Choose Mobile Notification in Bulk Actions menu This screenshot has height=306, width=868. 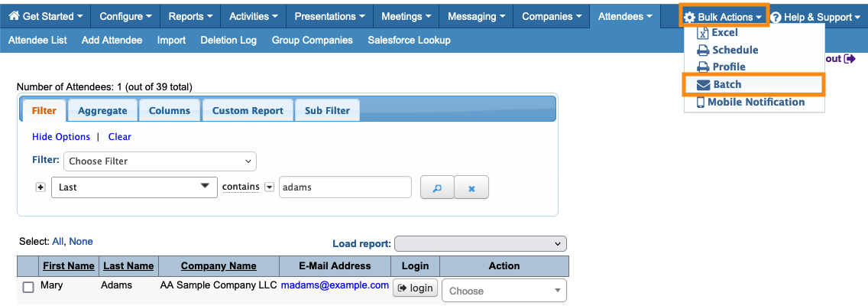(x=755, y=102)
